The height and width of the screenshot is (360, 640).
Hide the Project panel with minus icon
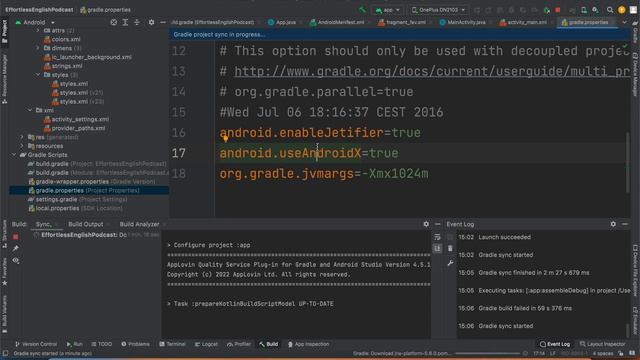[163, 22]
